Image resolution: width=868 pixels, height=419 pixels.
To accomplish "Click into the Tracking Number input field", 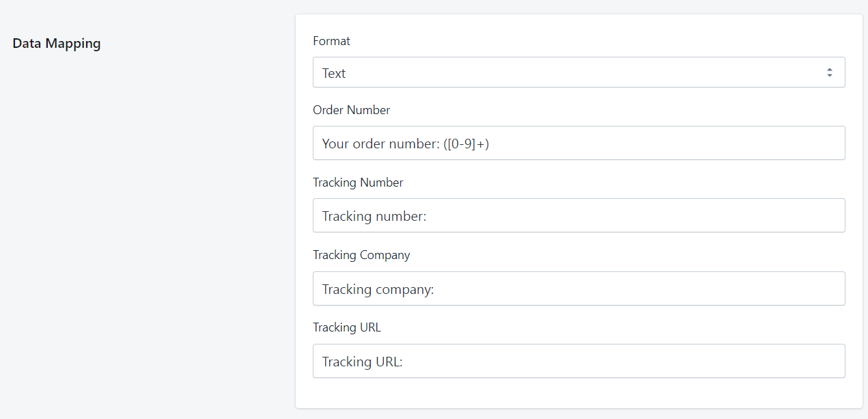I will tap(578, 215).
